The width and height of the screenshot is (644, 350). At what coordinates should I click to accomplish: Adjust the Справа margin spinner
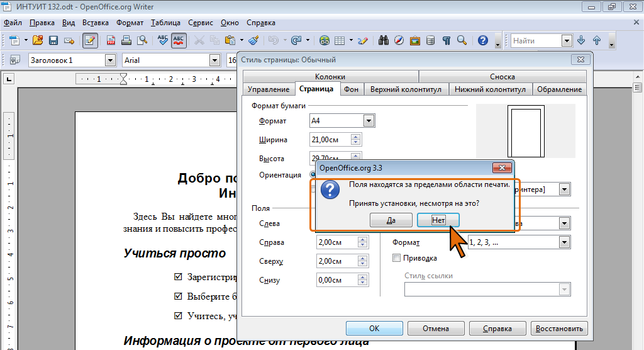click(x=362, y=242)
